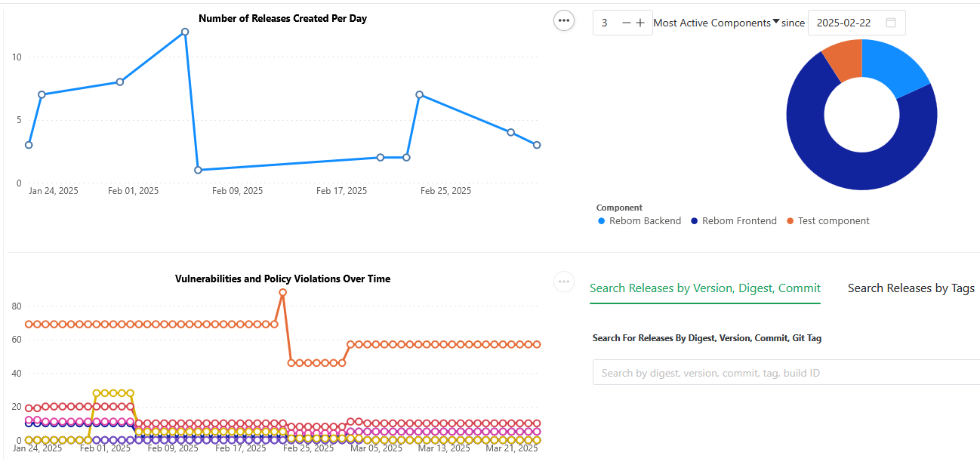Open the options menu for the Vulnerabilities chart
The image size is (980, 474).
click(x=564, y=282)
